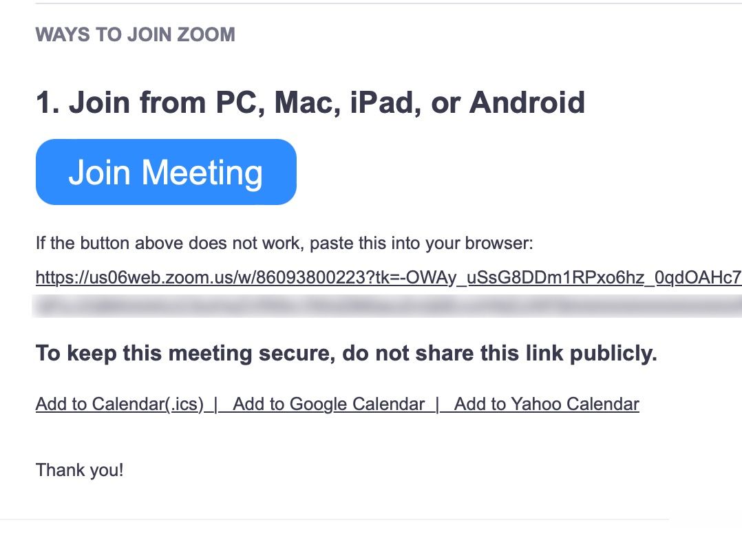This screenshot has height=560, width=742.
Task: Click the separator between Google and Yahoo links
Action: [x=436, y=404]
